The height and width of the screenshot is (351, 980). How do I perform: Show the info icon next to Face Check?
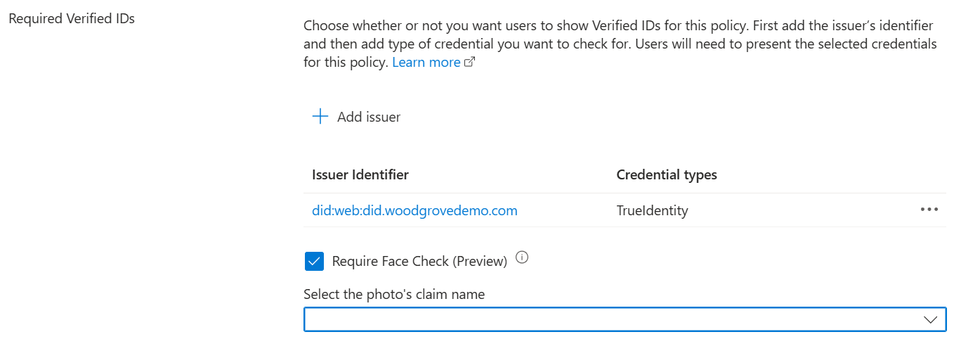coord(522,257)
